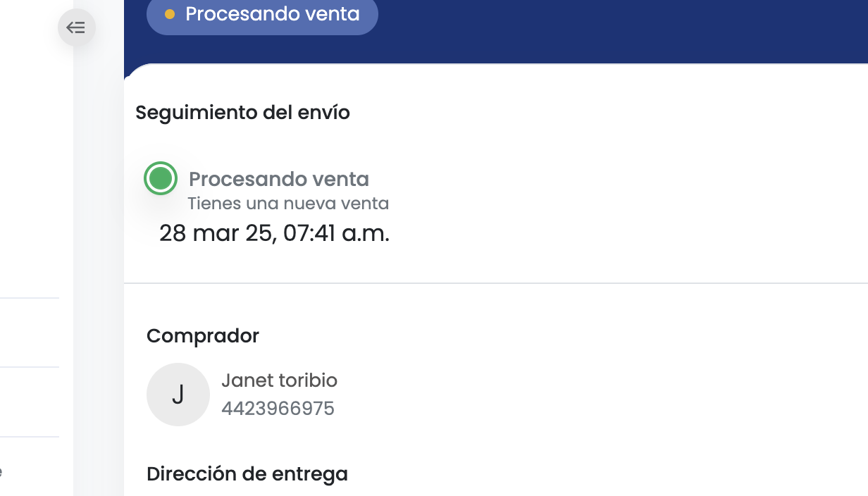Click the third separator line in the left sidebar

[x=29, y=437]
